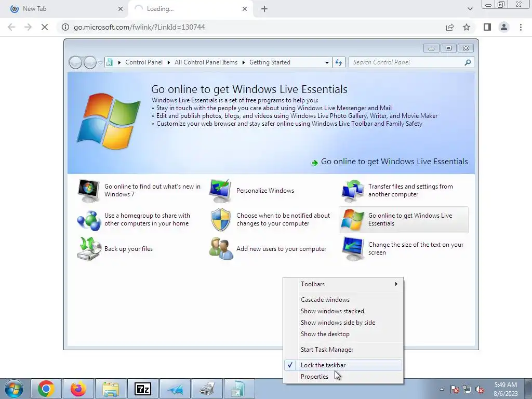This screenshot has height=399, width=532.
Task: Stop loading the page in Chrome
Action: (x=45, y=27)
